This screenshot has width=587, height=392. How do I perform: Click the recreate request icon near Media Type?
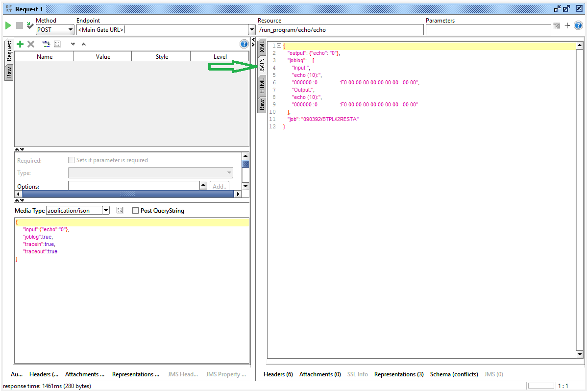[x=120, y=210]
